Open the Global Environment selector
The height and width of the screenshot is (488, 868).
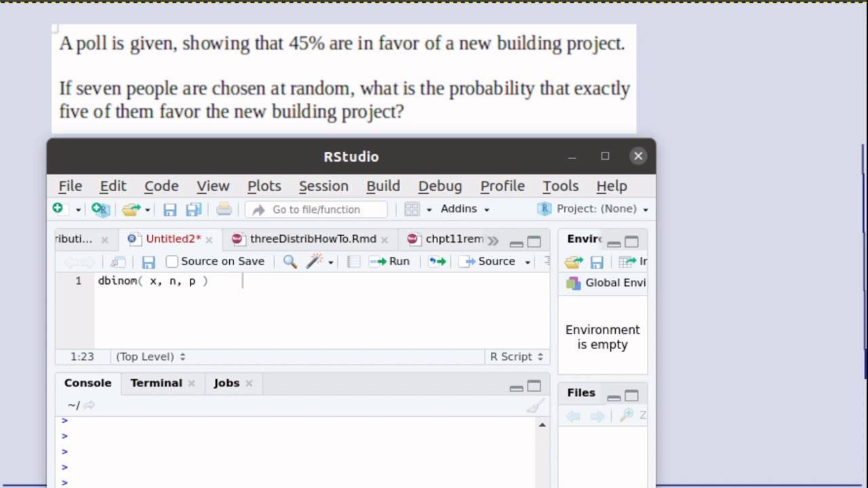click(x=606, y=283)
